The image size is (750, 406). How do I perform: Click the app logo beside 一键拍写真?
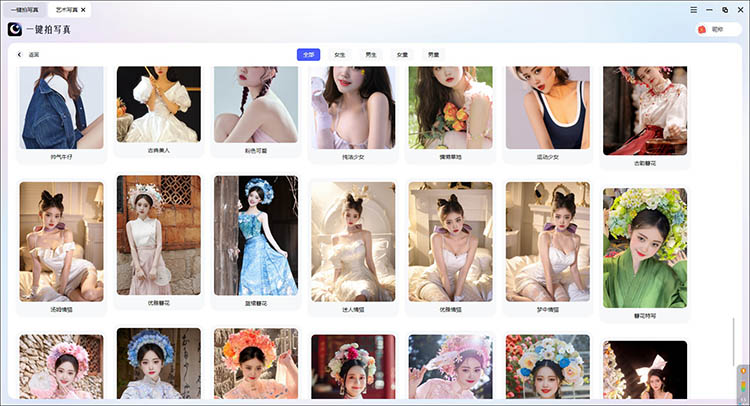[x=15, y=29]
